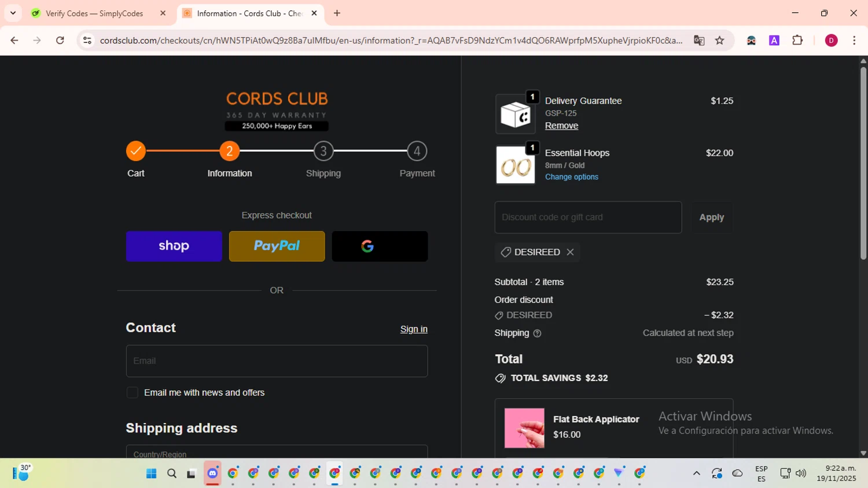Open Flat Back Applicator upsell title
Image resolution: width=868 pixels, height=488 pixels.
click(x=596, y=419)
